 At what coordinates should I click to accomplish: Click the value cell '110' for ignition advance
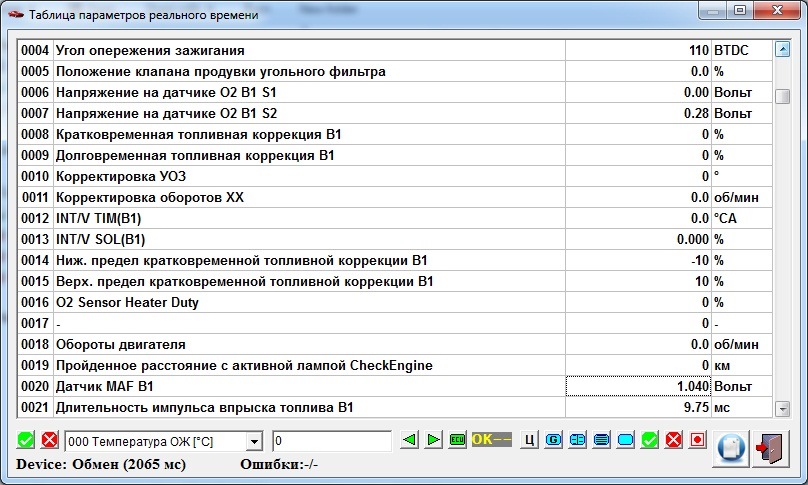pos(638,50)
